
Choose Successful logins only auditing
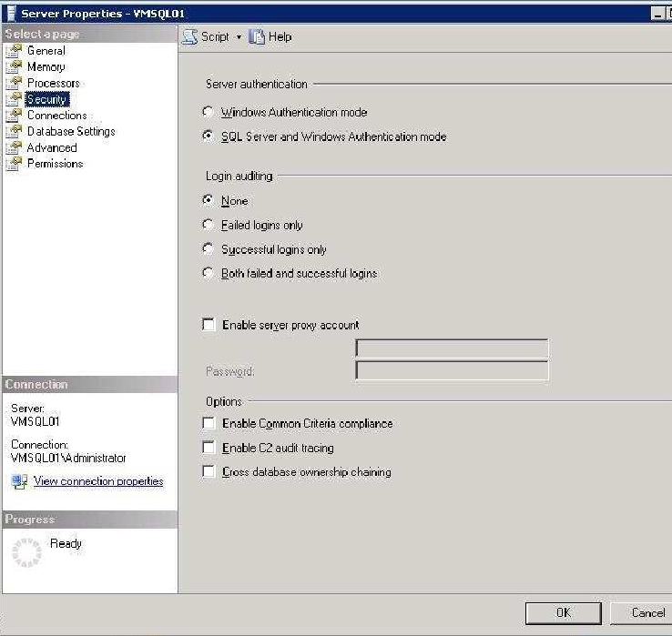(x=209, y=248)
